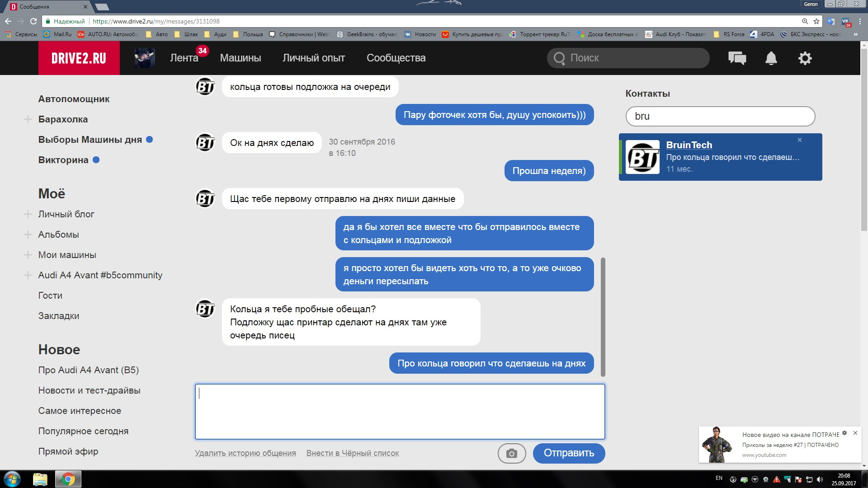This screenshot has height=488, width=868.
Task: Click the conversation scrollbar thumb
Action: tap(603, 316)
